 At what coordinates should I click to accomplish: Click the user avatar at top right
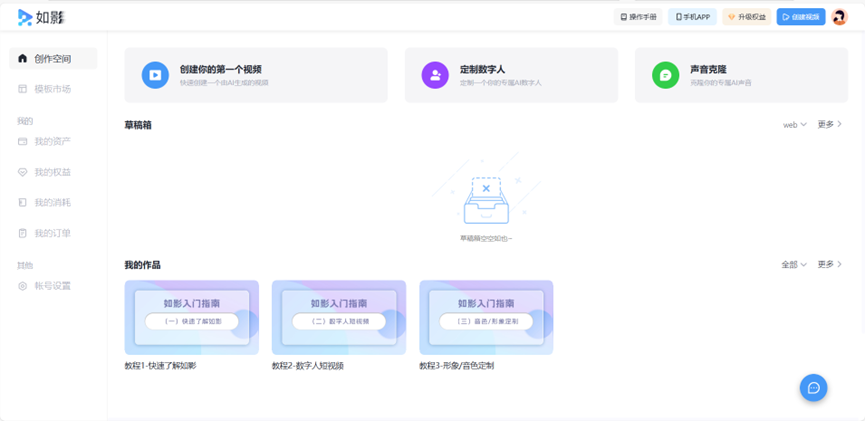[839, 17]
